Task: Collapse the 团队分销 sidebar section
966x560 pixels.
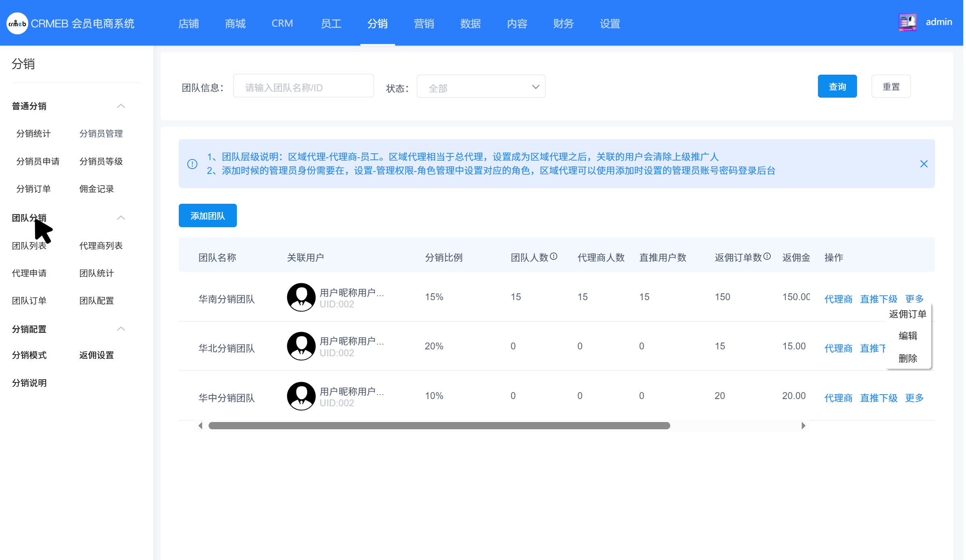Action: (121, 218)
